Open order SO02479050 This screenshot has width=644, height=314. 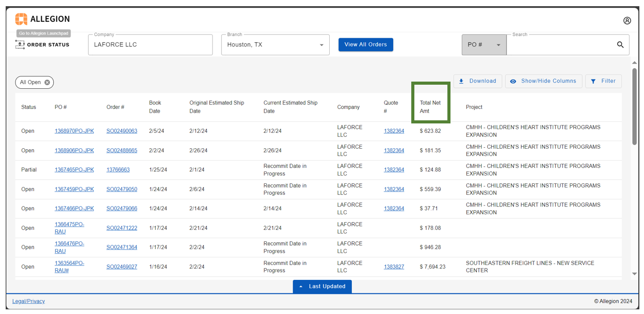122,190
